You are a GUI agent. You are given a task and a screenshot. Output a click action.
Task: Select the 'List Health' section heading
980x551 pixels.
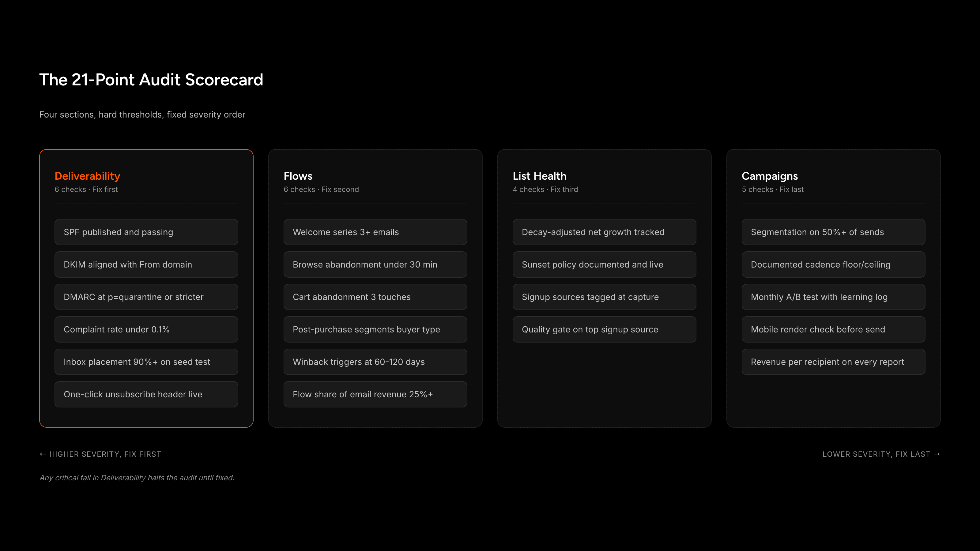click(539, 176)
